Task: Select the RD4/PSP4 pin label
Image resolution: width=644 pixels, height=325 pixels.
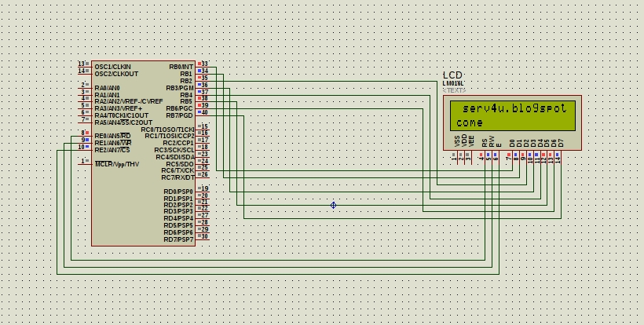Action: [x=178, y=218]
